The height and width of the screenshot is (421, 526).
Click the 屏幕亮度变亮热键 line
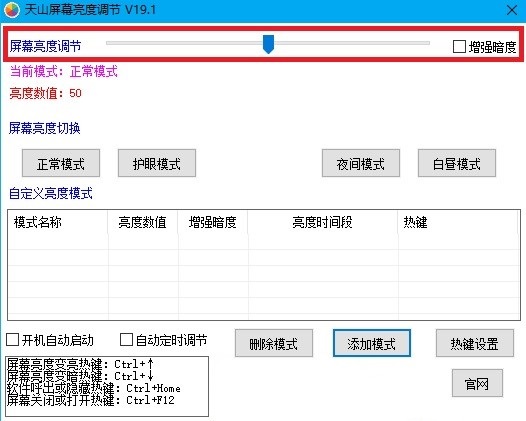click(x=80, y=364)
